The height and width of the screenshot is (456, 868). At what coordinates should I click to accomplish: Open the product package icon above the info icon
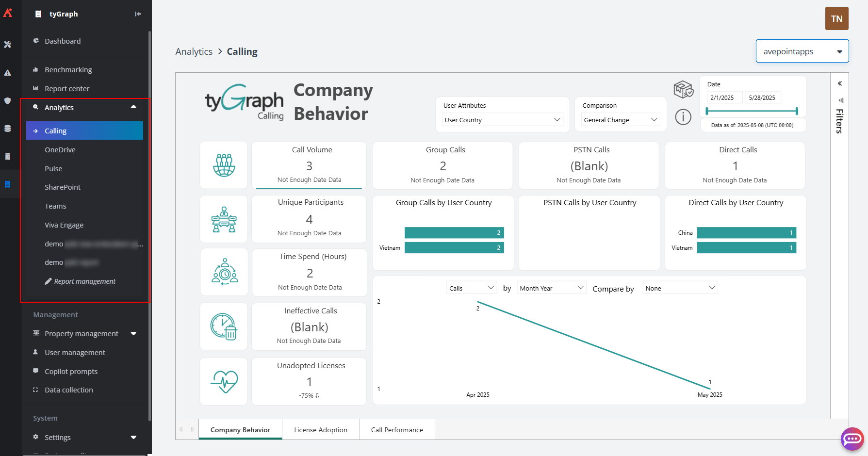683,90
